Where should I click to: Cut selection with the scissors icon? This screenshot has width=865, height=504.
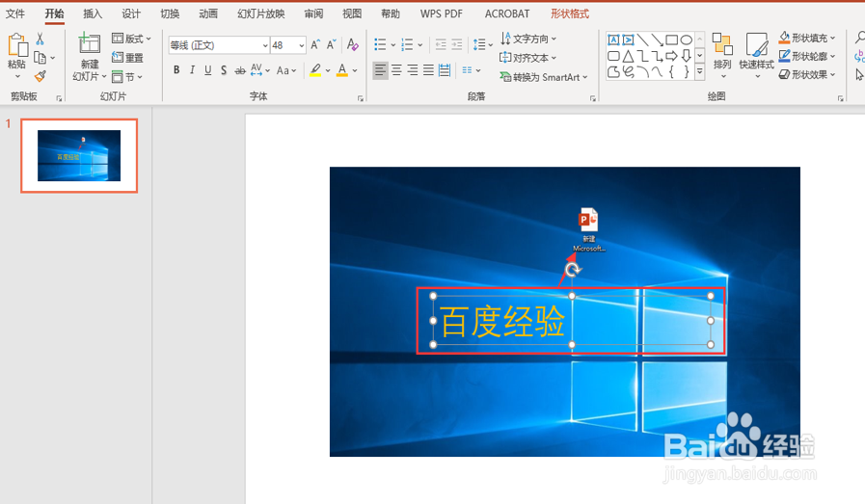coord(40,39)
